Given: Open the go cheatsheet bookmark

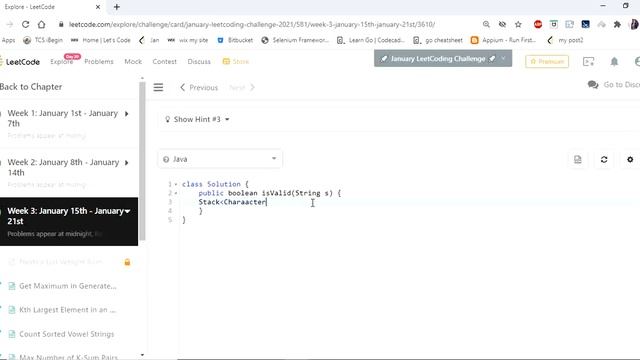Looking at the screenshot, I should (x=438, y=40).
